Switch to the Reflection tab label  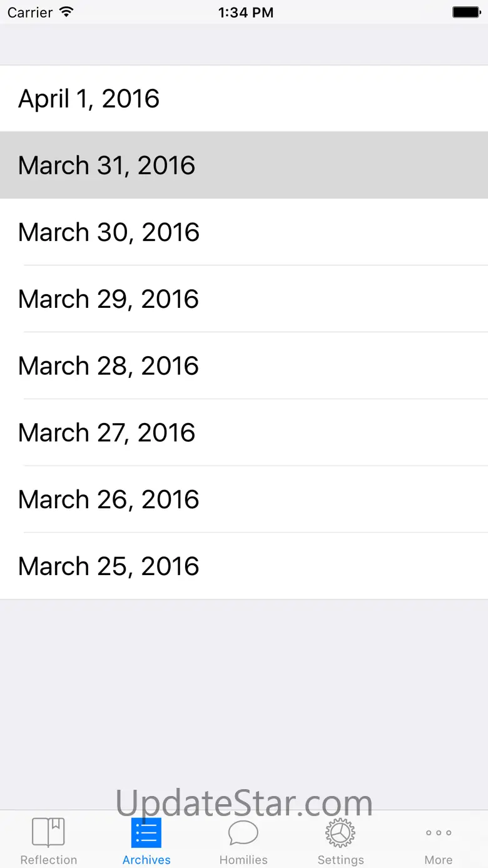coord(49,860)
